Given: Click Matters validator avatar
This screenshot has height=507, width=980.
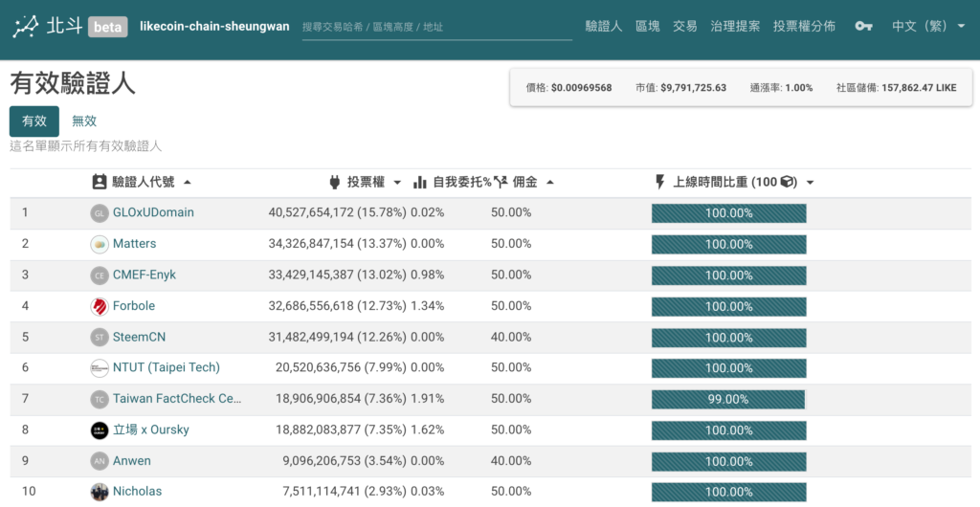Looking at the screenshot, I should click(x=100, y=244).
